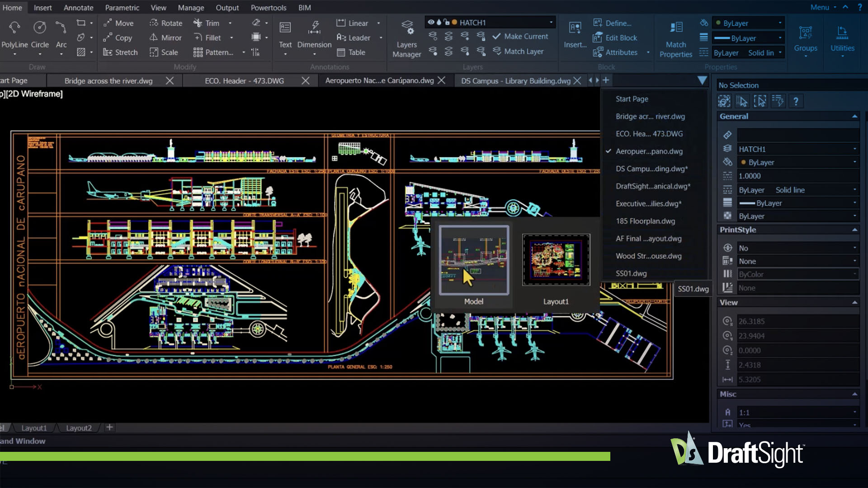Image resolution: width=868 pixels, height=488 pixels.
Task: Click Make Current layer button
Action: (520, 37)
